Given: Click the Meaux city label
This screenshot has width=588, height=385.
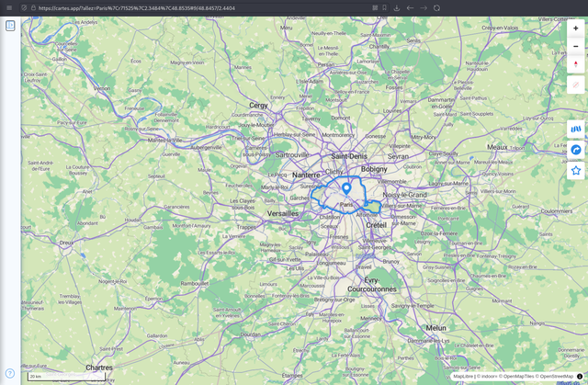Looking at the screenshot, I should (x=497, y=147).
